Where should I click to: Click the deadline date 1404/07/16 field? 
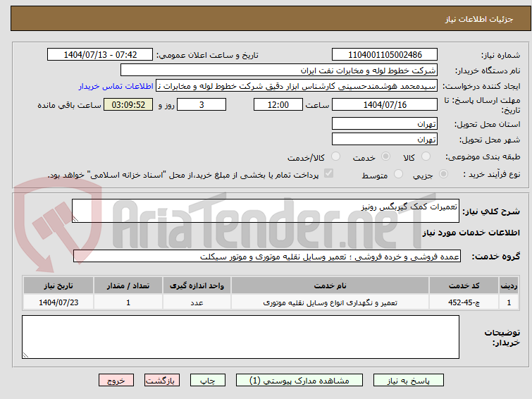click(x=385, y=104)
